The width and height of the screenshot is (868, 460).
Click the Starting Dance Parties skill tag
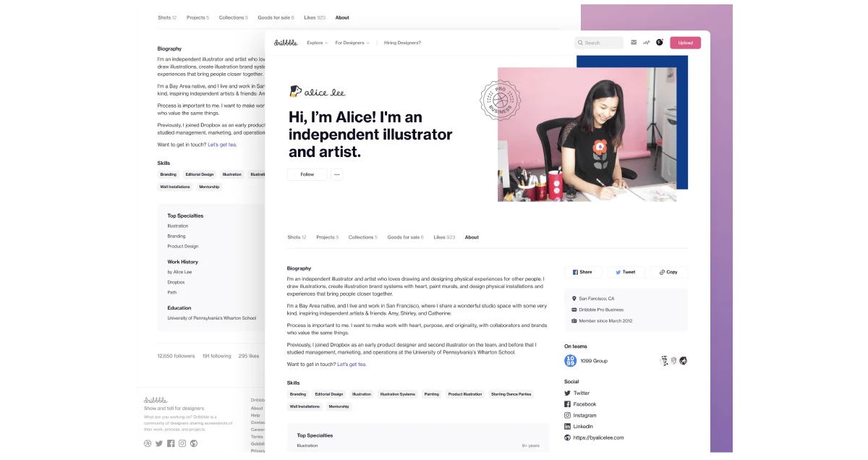click(511, 394)
